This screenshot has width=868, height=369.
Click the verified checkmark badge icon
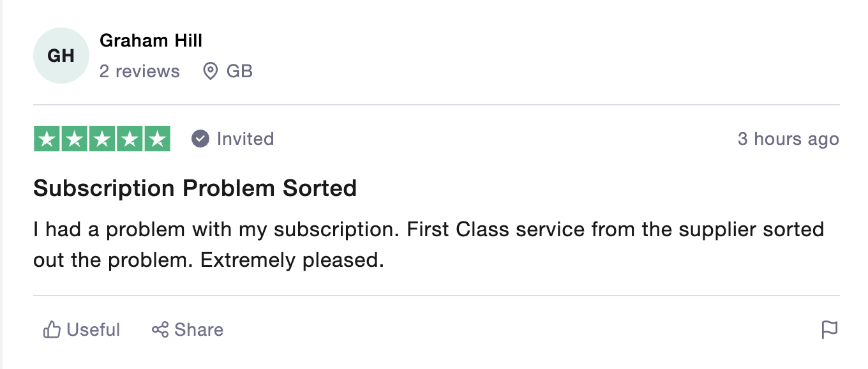(x=200, y=139)
